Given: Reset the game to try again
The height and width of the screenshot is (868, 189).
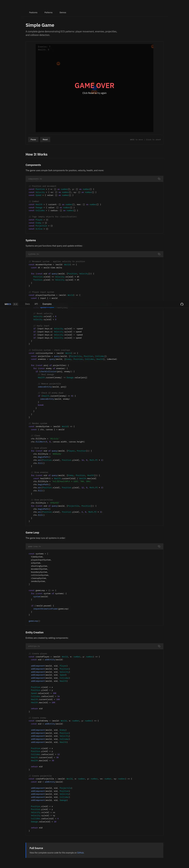Looking at the screenshot, I should pyautogui.click(x=45, y=140).
